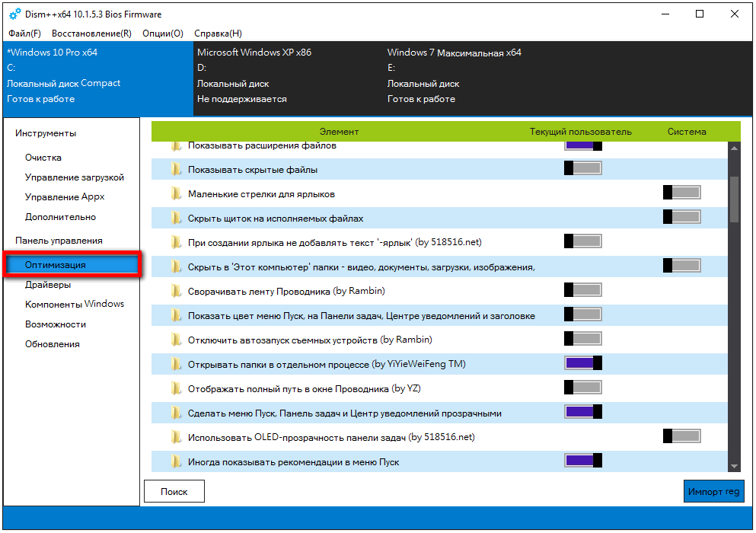This screenshot has height=533, width=756.
Task: Click folder icon next to 'Отображать полный путь в окне Проводника'
Action: pyautogui.click(x=177, y=388)
